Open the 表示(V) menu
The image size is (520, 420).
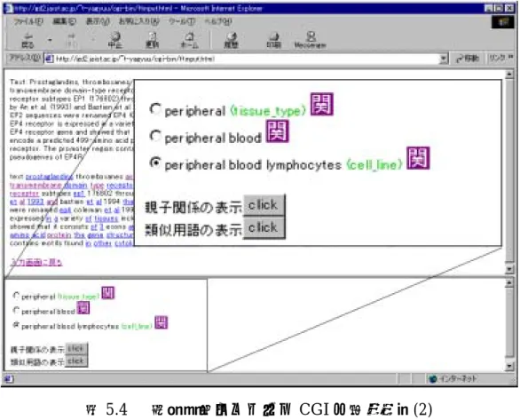(98, 21)
